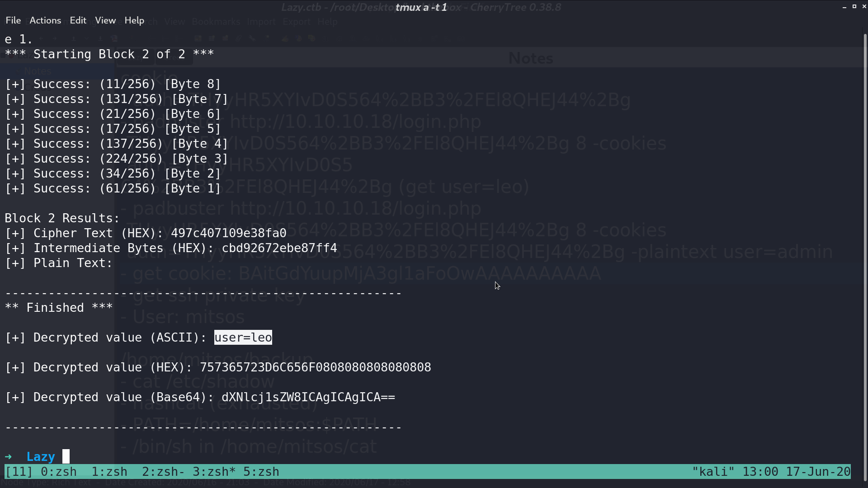Viewport: 868px width, 488px height.
Task: Open the File menu
Action: point(13,20)
